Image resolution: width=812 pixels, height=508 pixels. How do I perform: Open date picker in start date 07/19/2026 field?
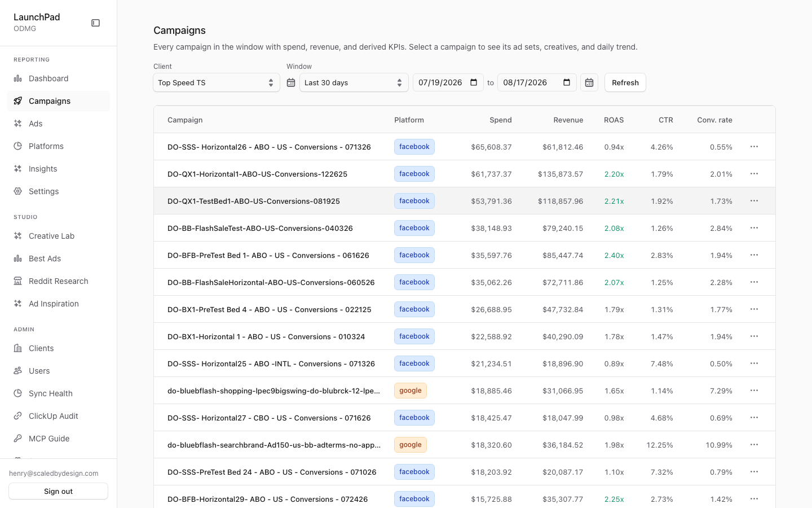tap(474, 82)
